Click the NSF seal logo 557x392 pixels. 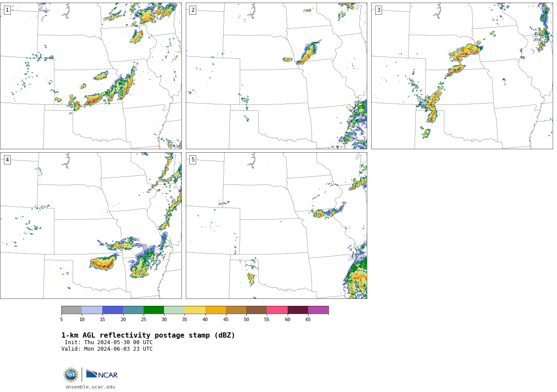click(71, 375)
